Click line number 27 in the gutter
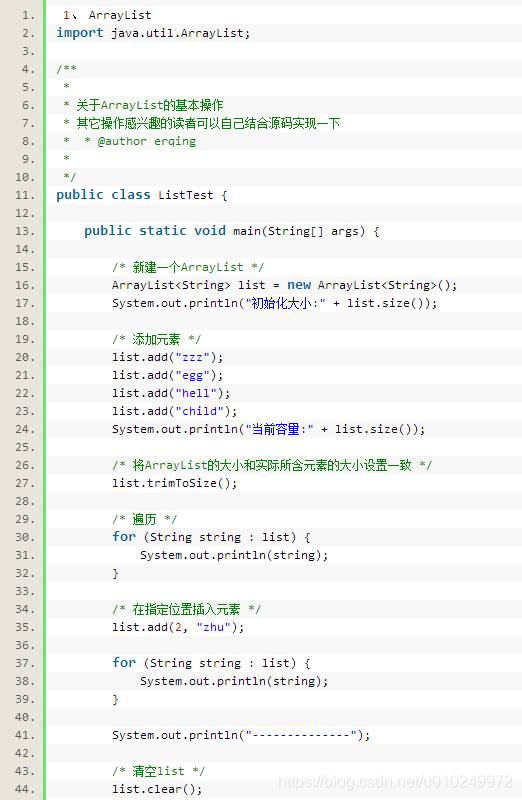The image size is (522, 800). [25, 483]
